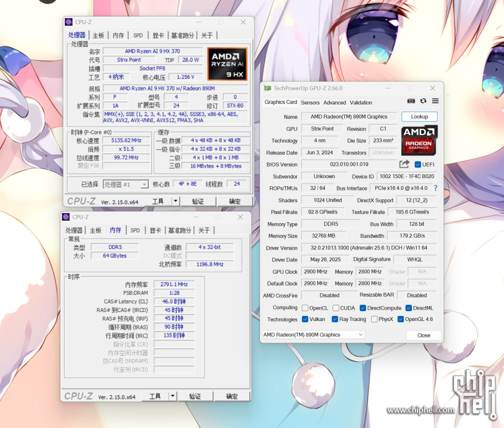Click the Bus Interface question mark
Viewport: 504px width, 428px height.
point(436,188)
